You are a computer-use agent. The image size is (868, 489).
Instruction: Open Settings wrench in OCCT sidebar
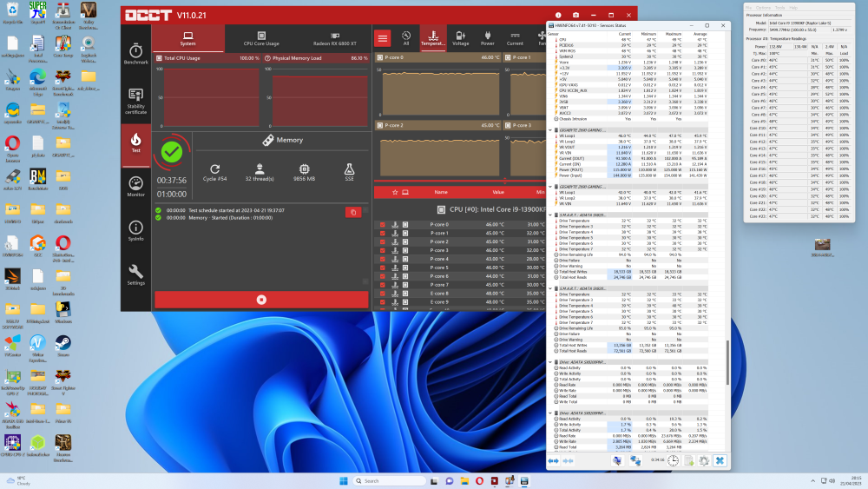click(x=135, y=274)
